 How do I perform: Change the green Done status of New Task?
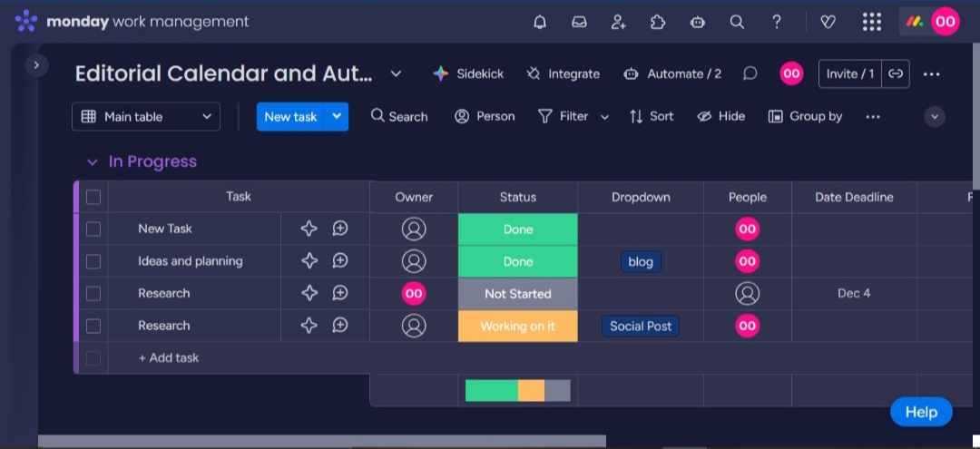tap(518, 229)
